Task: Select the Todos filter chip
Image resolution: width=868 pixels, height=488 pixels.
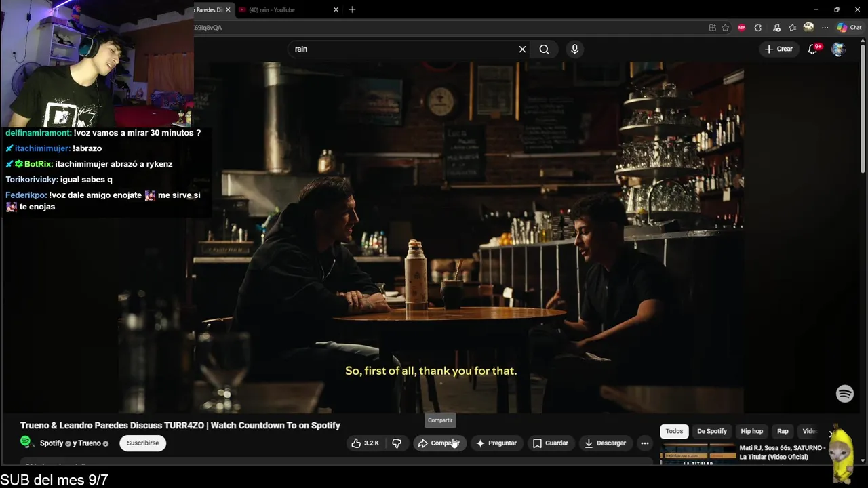Action: [674, 431]
